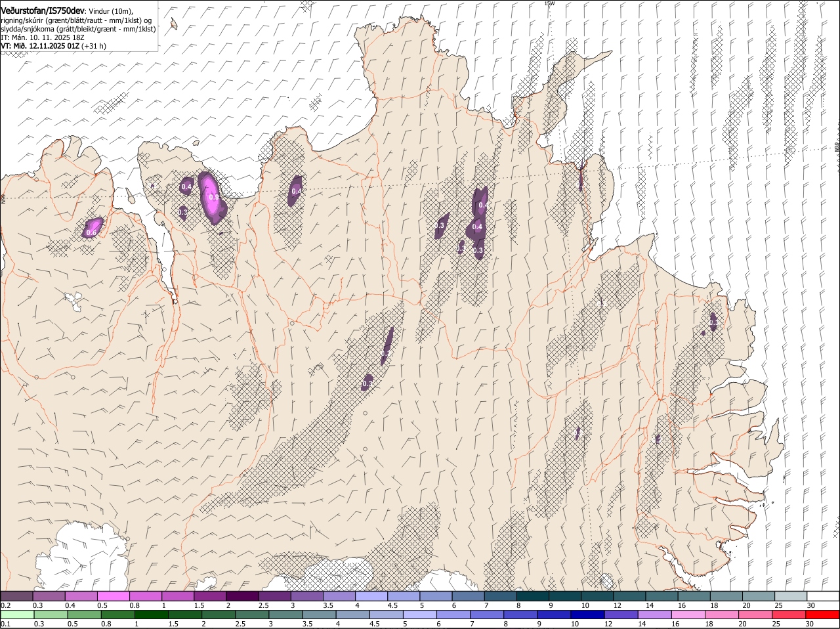The width and height of the screenshot is (840, 629).
Task: Pick the bright pink 0.5 swatch in upper legend
Action: [113, 596]
